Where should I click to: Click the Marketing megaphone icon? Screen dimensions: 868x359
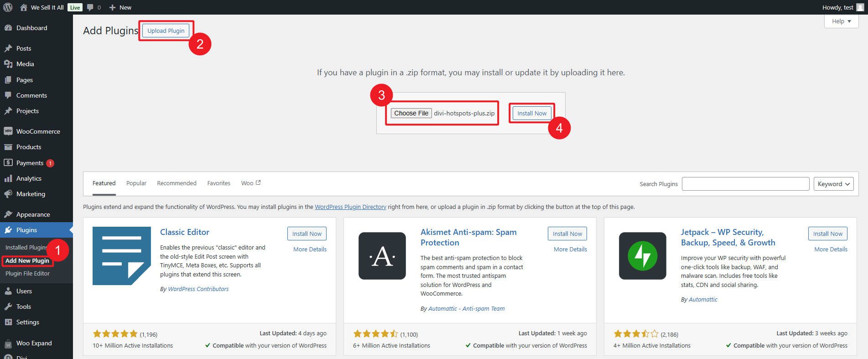8,194
